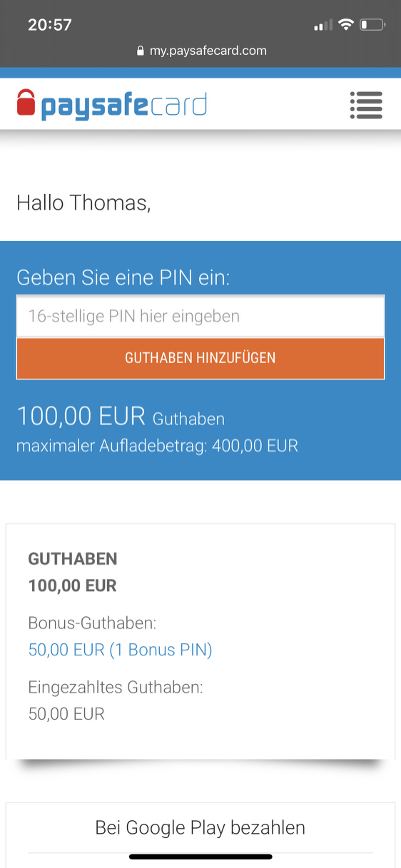The width and height of the screenshot is (401, 868).
Task: Tap the Hallo Thomas greeting
Action: (x=83, y=203)
